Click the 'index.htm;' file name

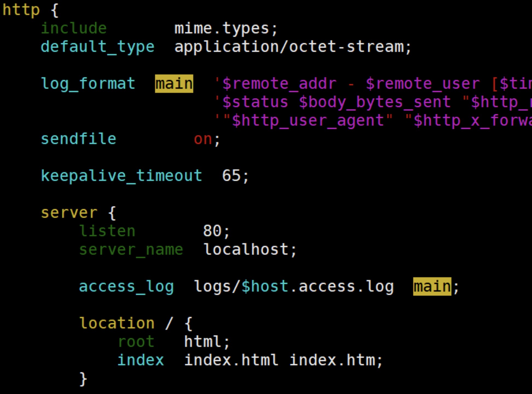[336, 361]
